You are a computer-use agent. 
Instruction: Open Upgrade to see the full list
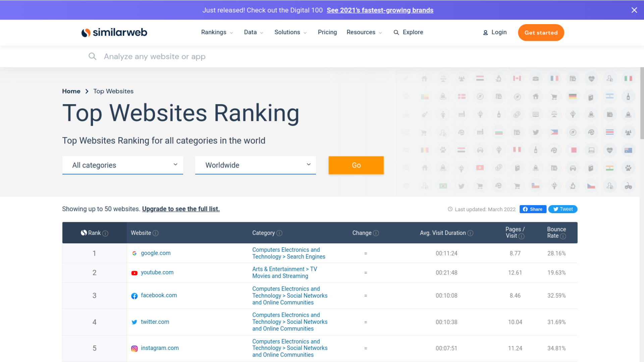[x=181, y=209]
